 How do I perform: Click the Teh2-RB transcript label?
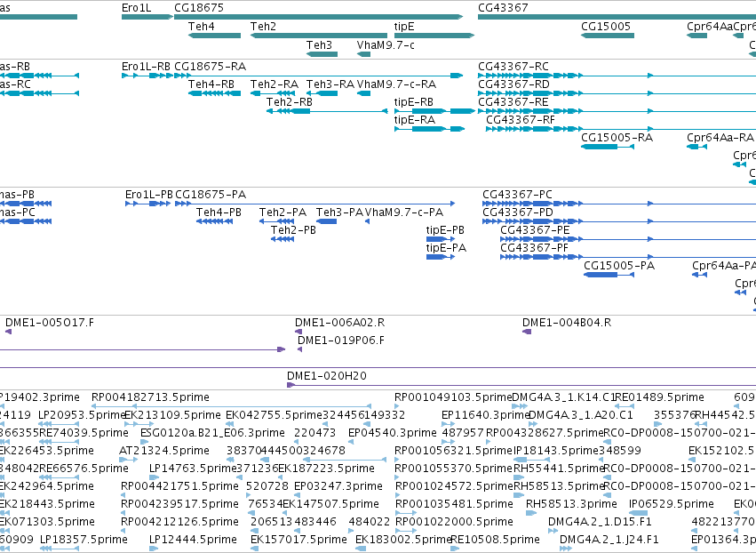point(290,102)
